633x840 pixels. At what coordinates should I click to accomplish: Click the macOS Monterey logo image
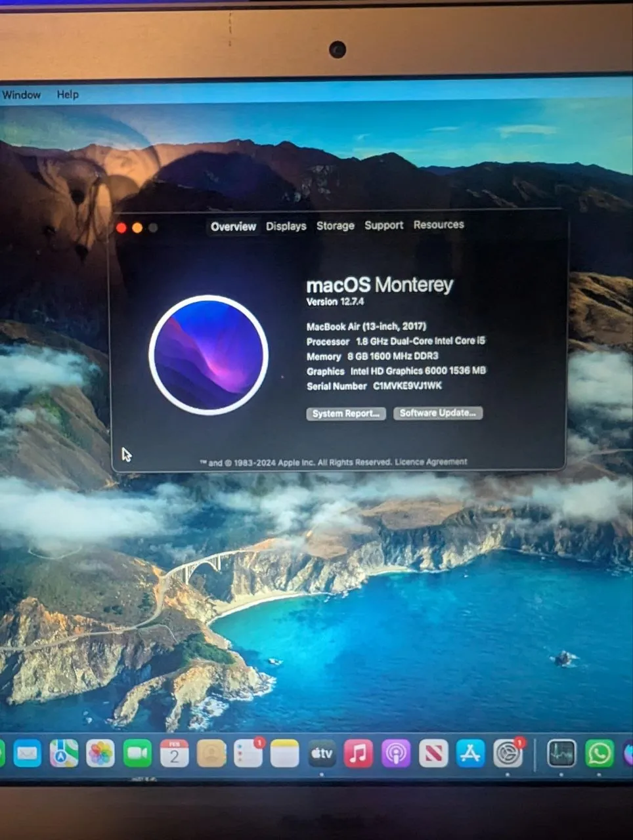coord(208,355)
